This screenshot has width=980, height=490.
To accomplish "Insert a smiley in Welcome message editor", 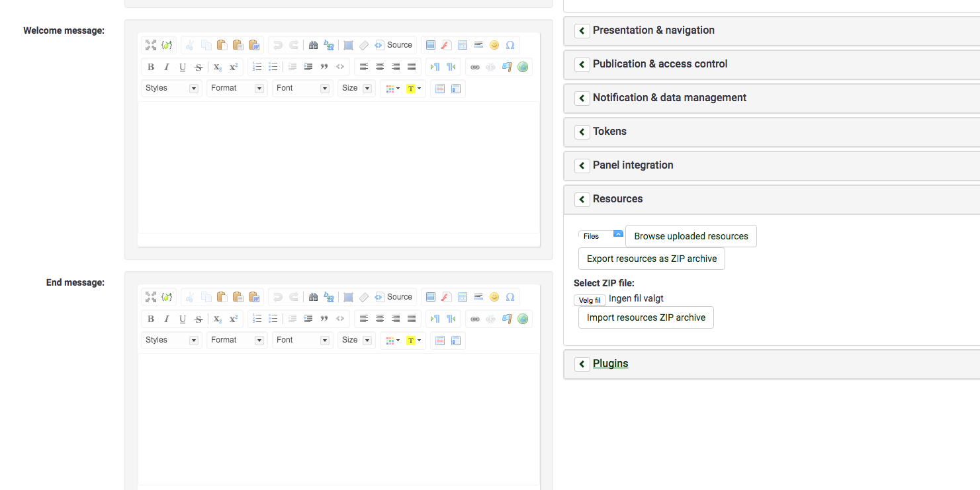I will (x=494, y=45).
